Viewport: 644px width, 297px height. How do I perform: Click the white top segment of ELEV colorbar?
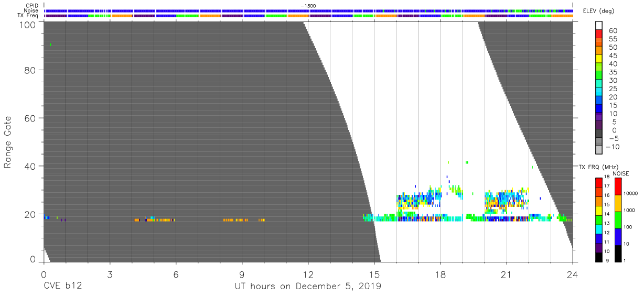599,26
